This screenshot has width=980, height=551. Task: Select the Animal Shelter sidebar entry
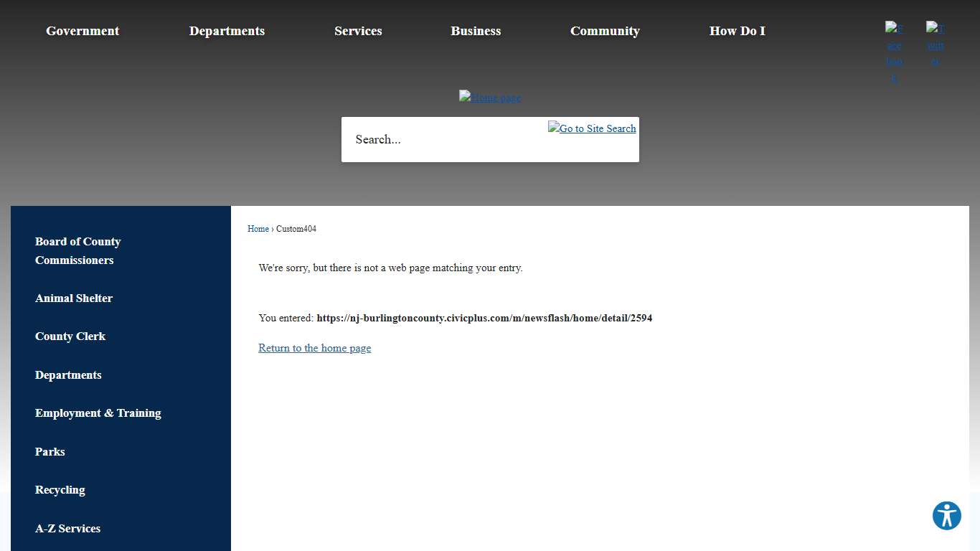point(73,298)
